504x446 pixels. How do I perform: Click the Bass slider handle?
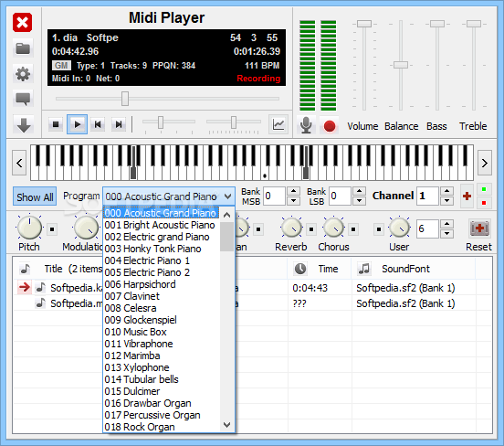pyautogui.click(x=437, y=24)
